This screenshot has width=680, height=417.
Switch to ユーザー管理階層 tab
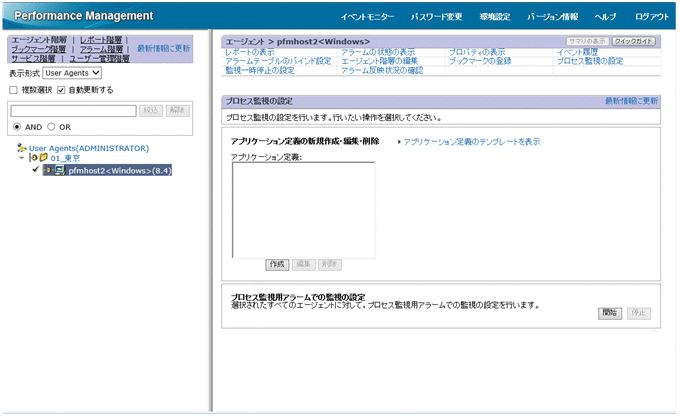(99, 59)
